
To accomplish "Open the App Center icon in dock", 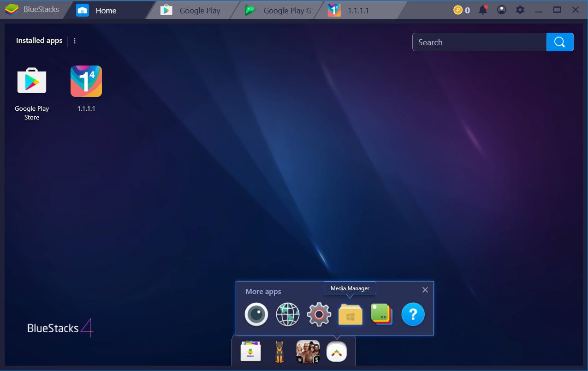I will [251, 352].
